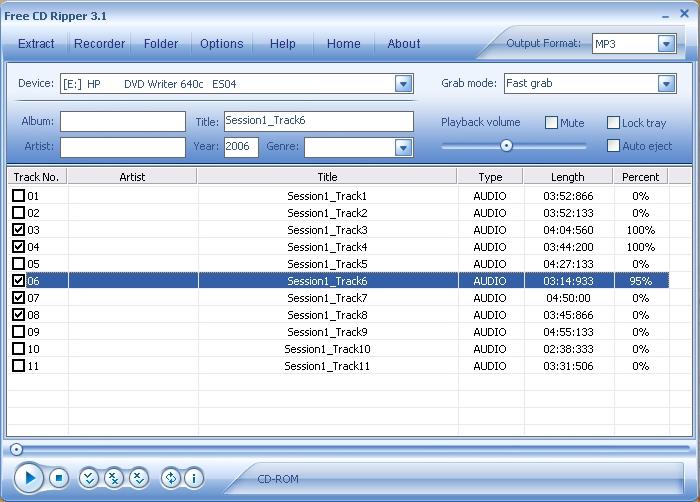This screenshot has width=700, height=502.
Task: Enable the Mute checkbox
Action: click(x=551, y=123)
